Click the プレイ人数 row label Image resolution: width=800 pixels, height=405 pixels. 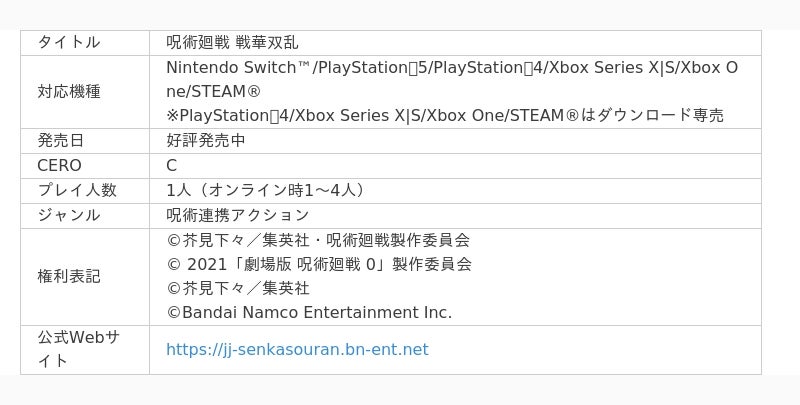77,190
